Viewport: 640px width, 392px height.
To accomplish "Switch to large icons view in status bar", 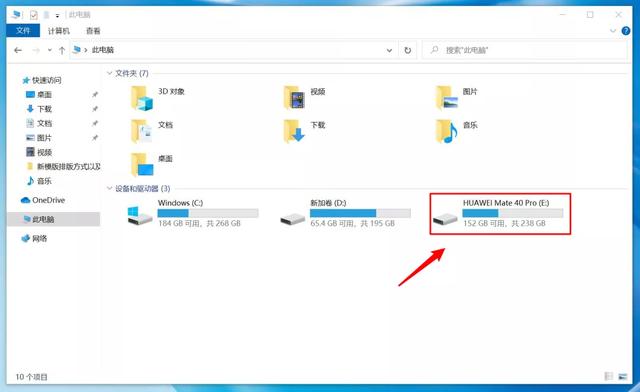I will click(622, 376).
